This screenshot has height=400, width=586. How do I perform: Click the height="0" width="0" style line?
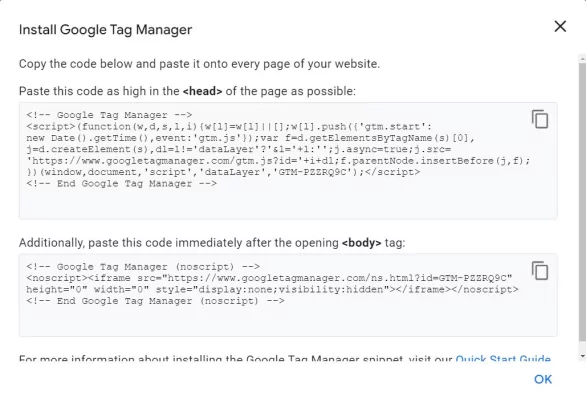[x=272, y=289]
